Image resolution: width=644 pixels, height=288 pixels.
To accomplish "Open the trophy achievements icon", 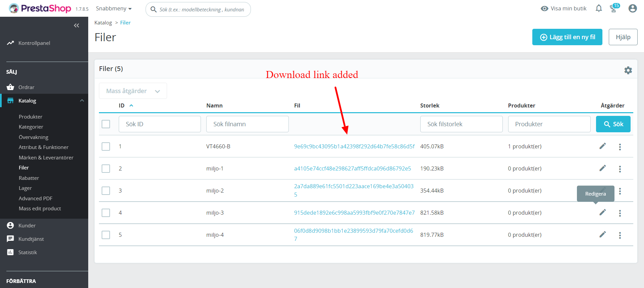I will [x=614, y=8].
